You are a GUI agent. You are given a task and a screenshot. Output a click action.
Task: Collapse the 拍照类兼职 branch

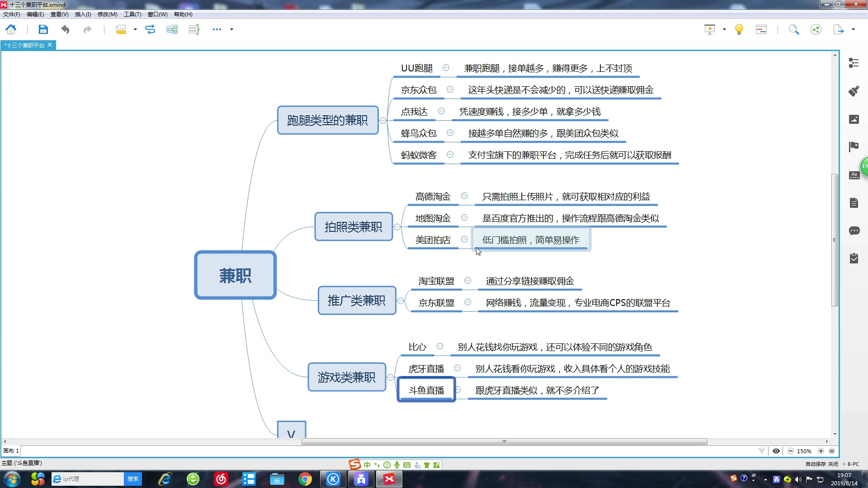(x=397, y=227)
